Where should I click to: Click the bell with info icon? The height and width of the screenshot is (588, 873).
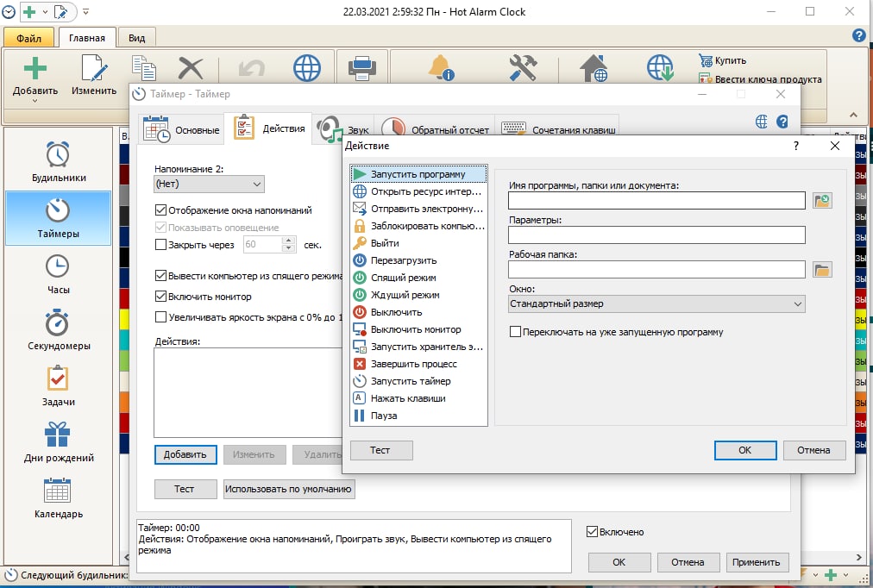coord(441,68)
